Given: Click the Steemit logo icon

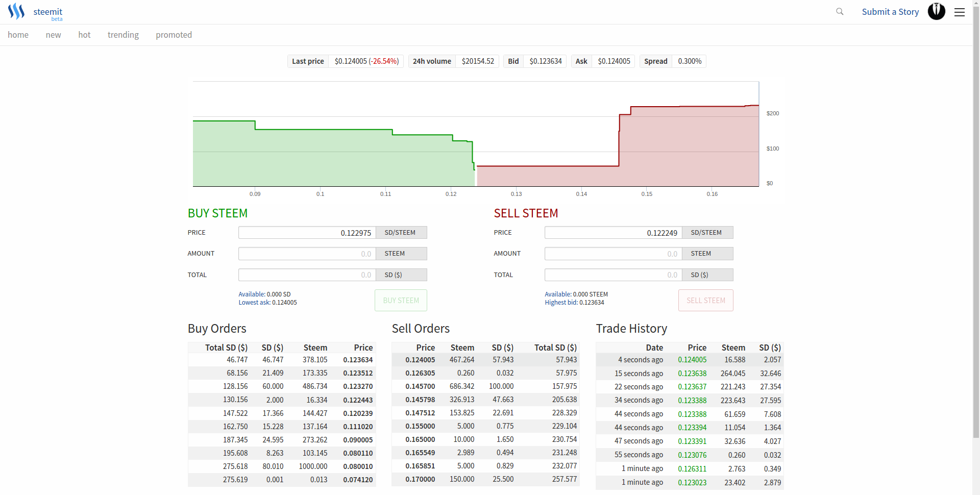Looking at the screenshot, I should point(16,11).
